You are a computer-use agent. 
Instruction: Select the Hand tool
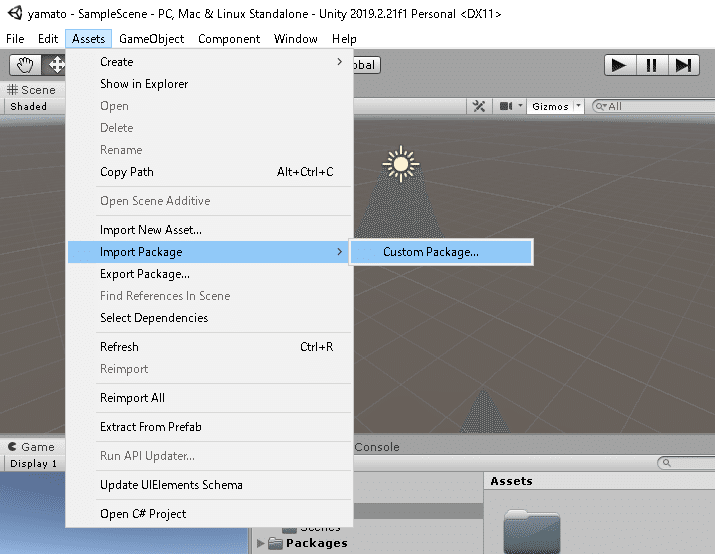coord(25,65)
